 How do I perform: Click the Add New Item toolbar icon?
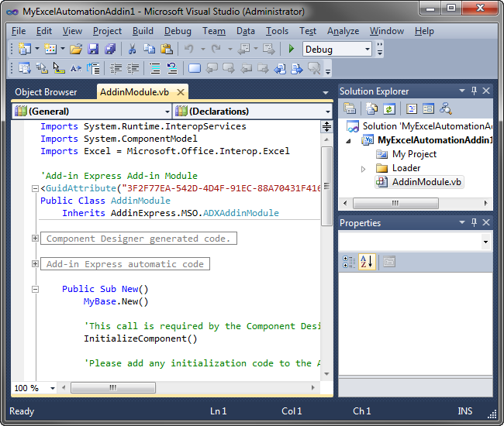[50, 49]
